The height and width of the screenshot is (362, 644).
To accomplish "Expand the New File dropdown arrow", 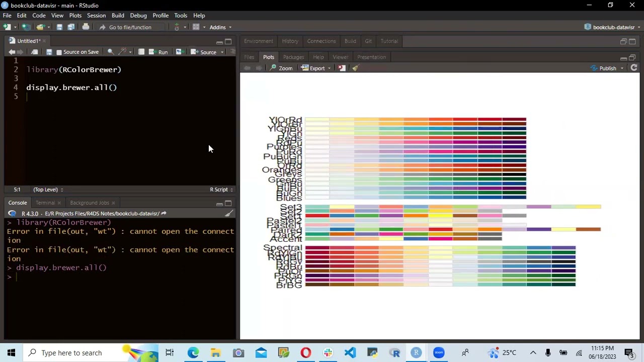I will click(x=15, y=27).
